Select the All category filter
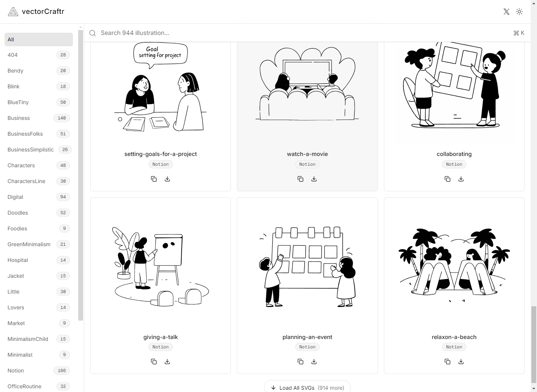The width and height of the screenshot is (537, 392). pyautogui.click(x=39, y=39)
